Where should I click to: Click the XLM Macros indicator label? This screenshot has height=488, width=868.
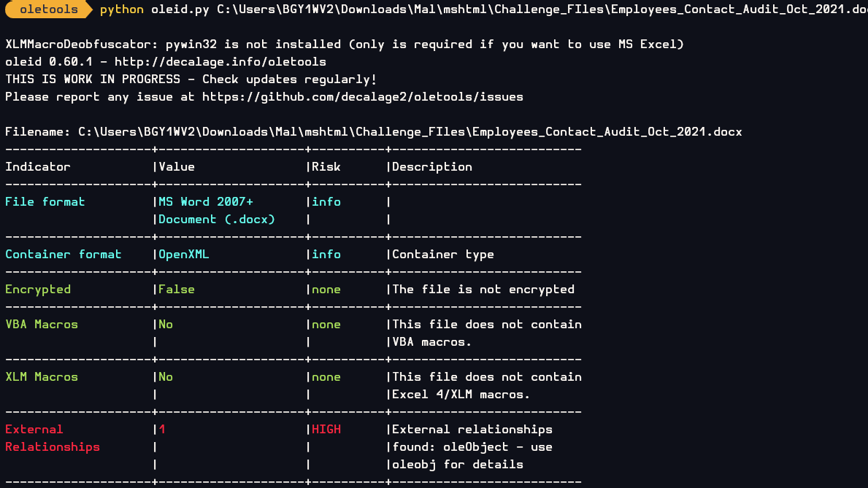click(42, 377)
